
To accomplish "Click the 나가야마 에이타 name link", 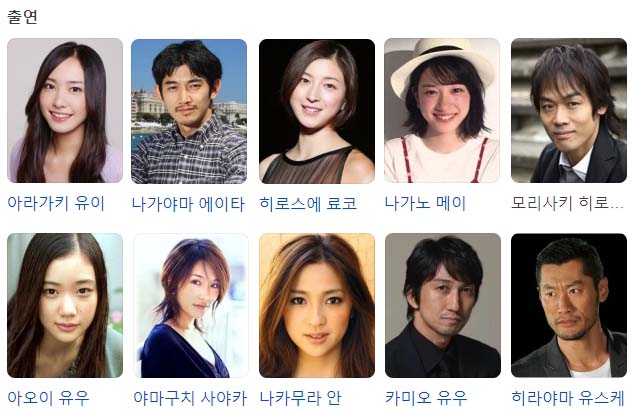I will (188, 204).
